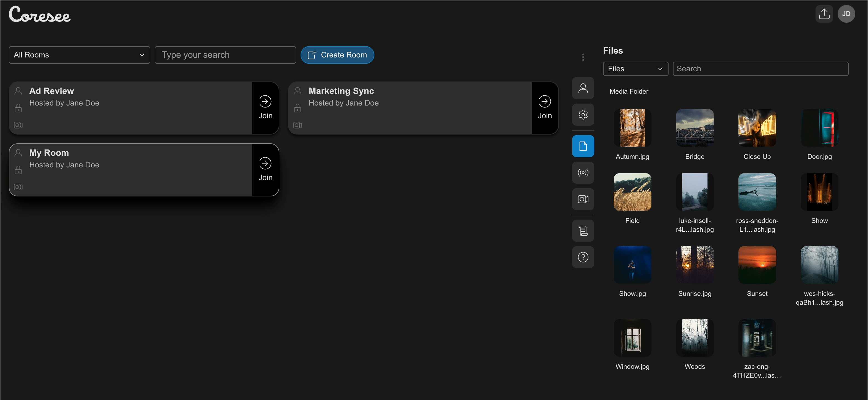Select the Close Up thumbnail
The width and height of the screenshot is (868, 400).
click(x=757, y=128)
